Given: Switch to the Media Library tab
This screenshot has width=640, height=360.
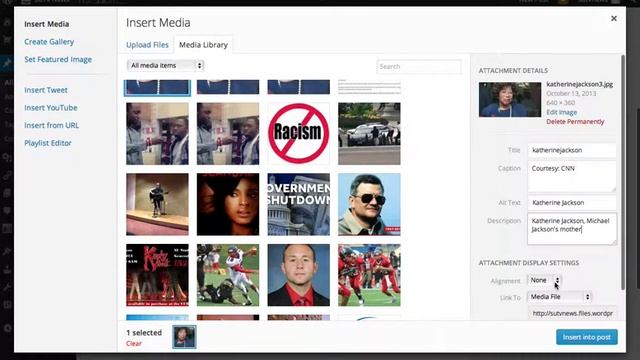Looking at the screenshot, I should [203, 45].
